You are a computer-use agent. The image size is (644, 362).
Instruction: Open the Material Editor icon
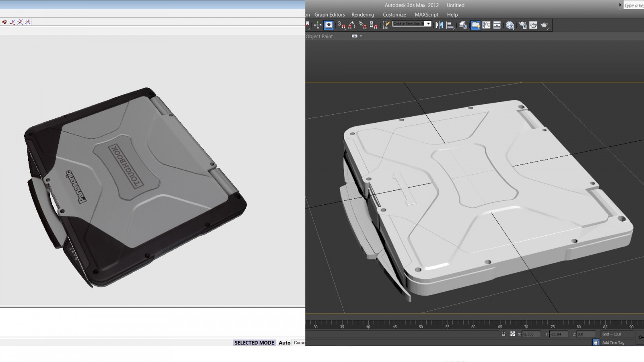[510, 25]
